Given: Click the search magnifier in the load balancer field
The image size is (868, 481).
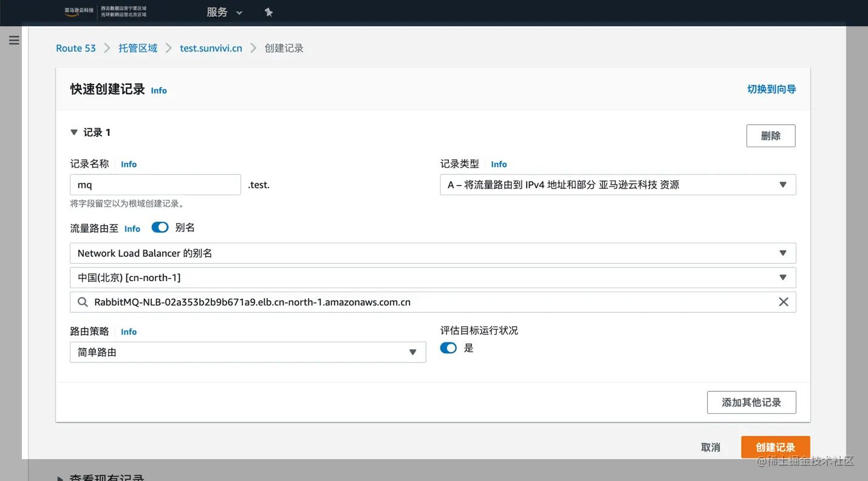Looking at the screenshot, I should pyautogui.click(x=83, y=302).
